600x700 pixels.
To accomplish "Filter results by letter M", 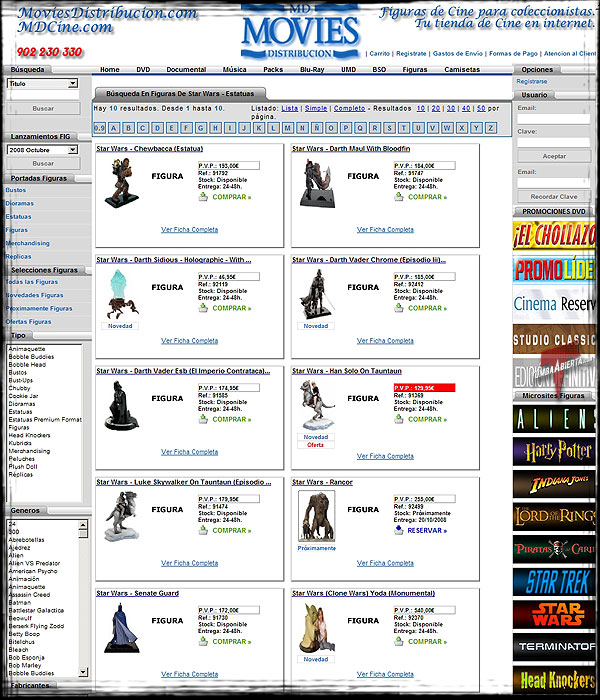I will 288,128.
